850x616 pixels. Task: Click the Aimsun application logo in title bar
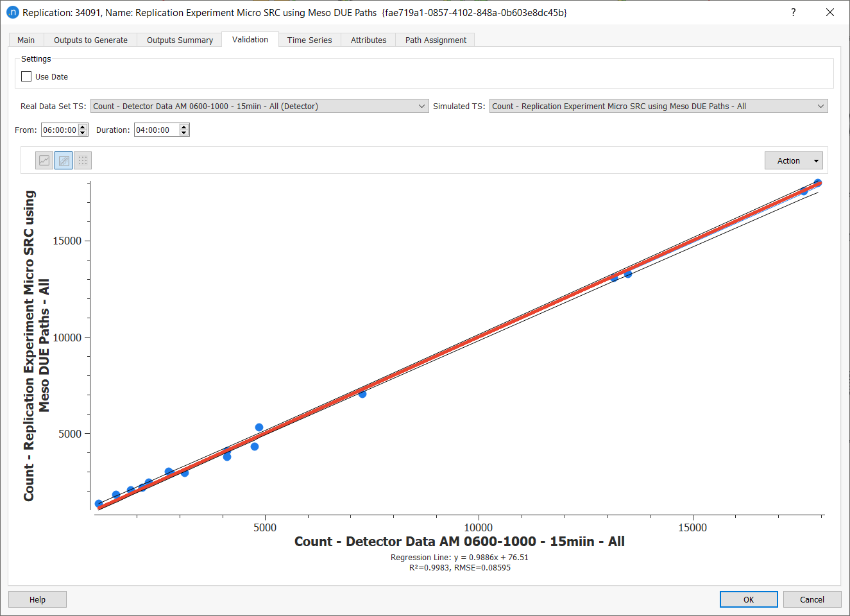(x=12, y=12)
